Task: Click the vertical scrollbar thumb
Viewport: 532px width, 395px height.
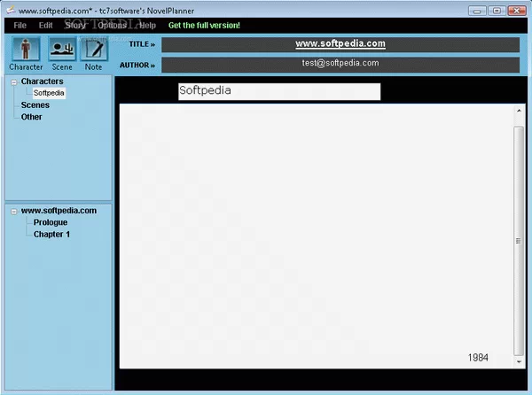Action: tap(519, 241)
